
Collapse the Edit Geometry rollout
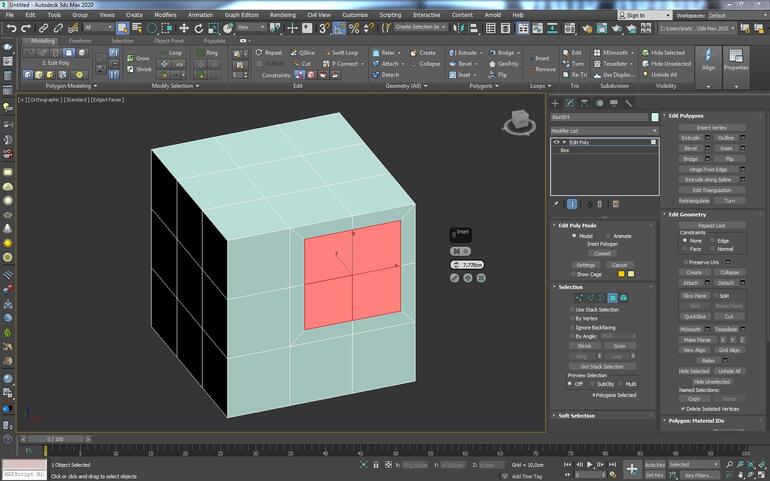pyautogui.click(x=687, y=215)
